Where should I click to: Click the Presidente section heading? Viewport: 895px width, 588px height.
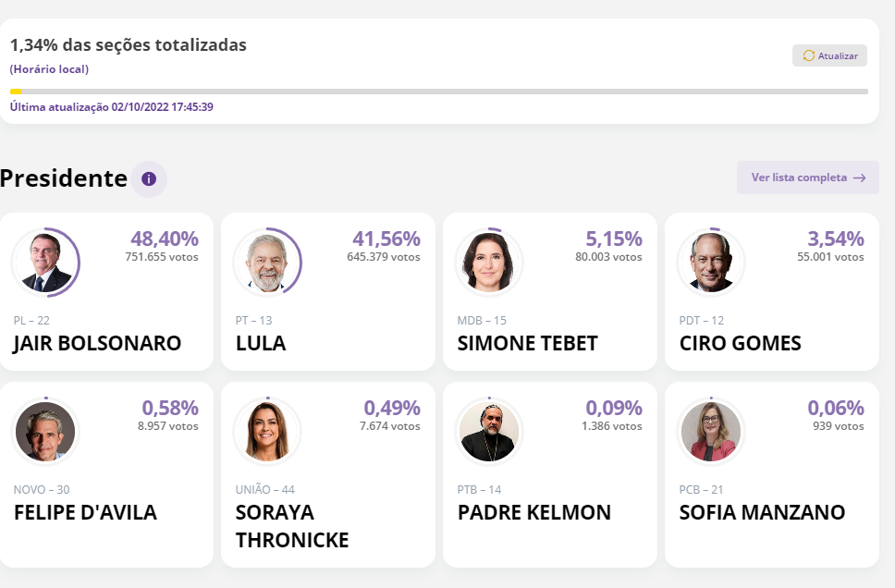[64, 178]
